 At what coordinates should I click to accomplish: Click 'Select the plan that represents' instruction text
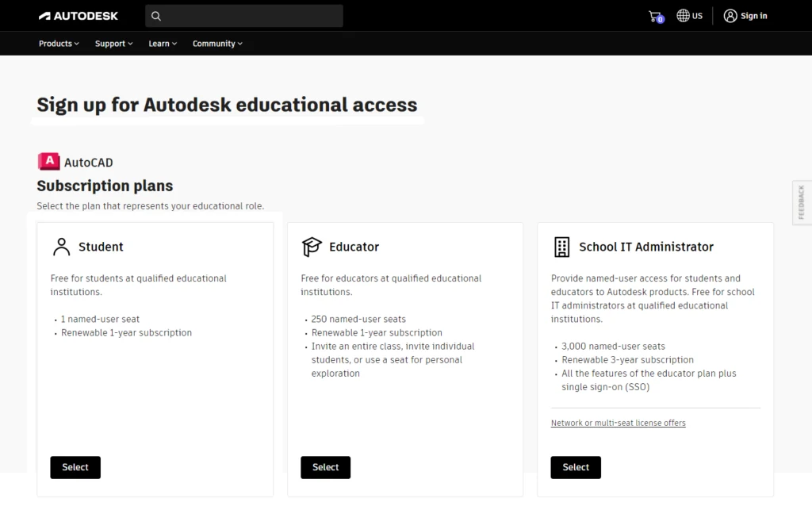click(150, 205)
